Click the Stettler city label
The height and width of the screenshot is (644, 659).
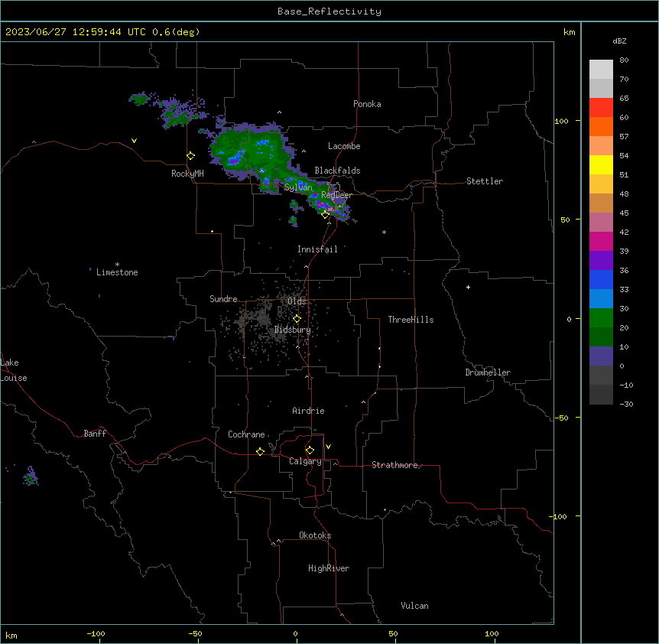(x=485, y=181)
